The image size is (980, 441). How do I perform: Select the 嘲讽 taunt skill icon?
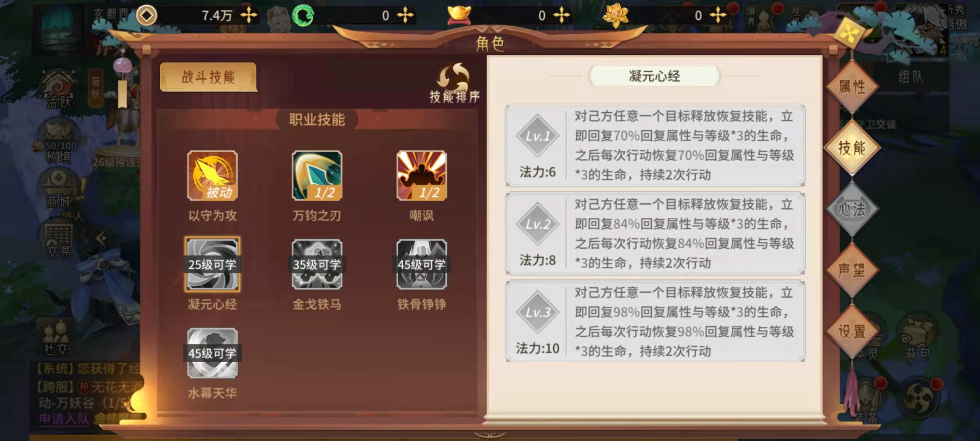pos(421,176)
